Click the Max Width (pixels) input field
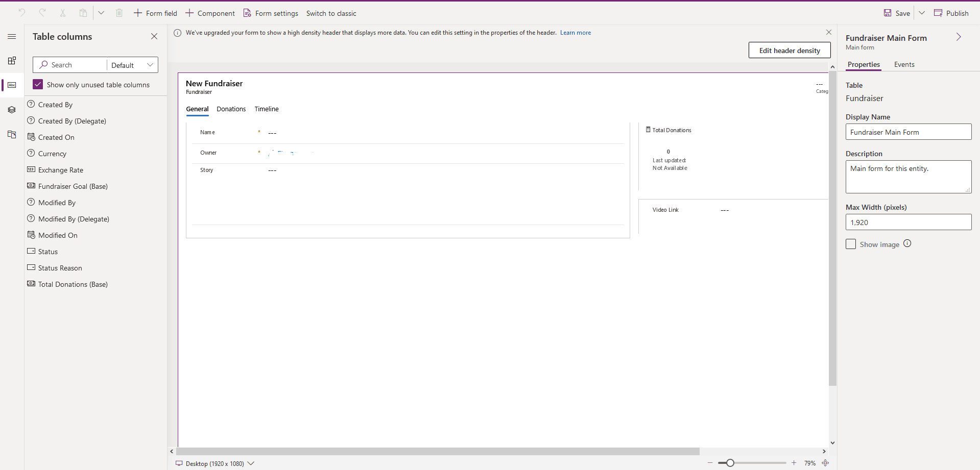The width and height of the screenshot is (980, 470). pos(908,222)
